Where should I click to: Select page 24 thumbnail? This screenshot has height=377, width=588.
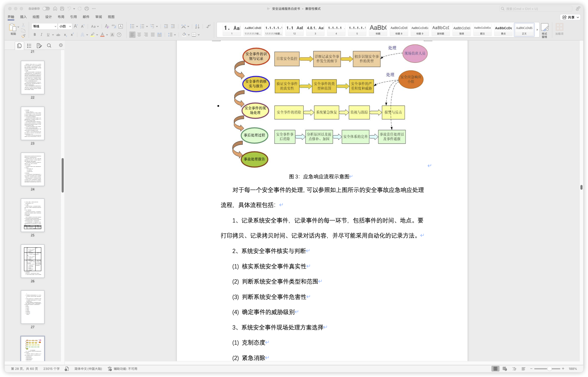pyautogui.click(x=33, y=169)
